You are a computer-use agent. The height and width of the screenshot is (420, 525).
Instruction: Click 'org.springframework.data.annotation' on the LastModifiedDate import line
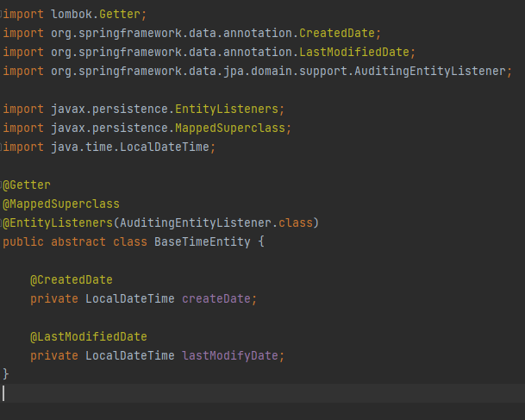172,53
